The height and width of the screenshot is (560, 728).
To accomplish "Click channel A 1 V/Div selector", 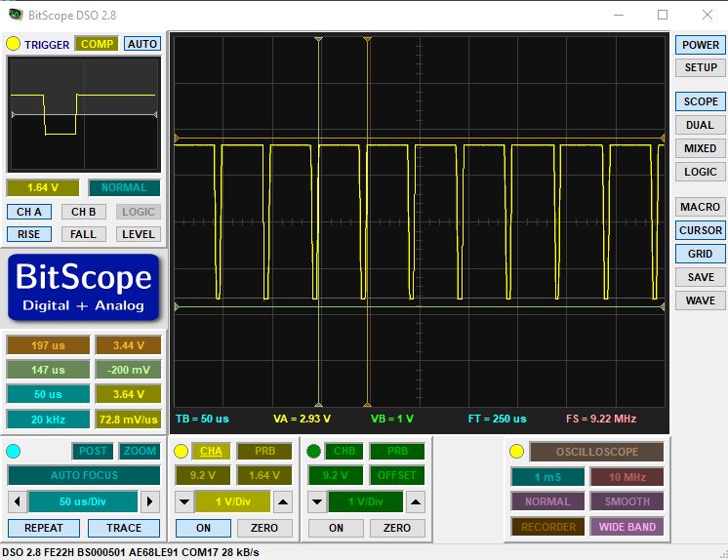I will coord(233,502).
